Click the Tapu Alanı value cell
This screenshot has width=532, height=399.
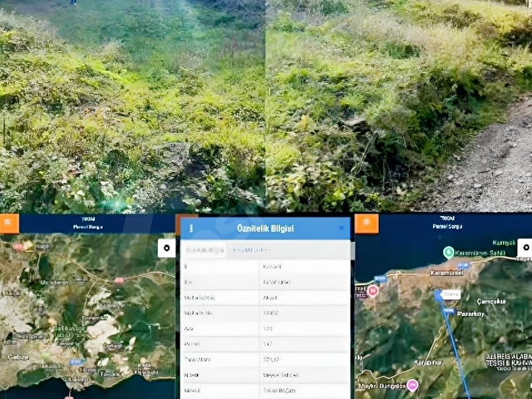304,359
